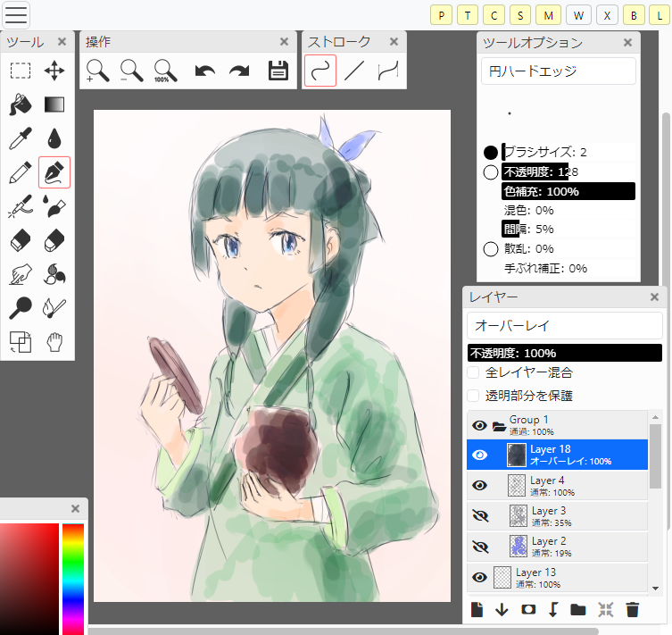Show the hidden Layer 3

(480, 516)
